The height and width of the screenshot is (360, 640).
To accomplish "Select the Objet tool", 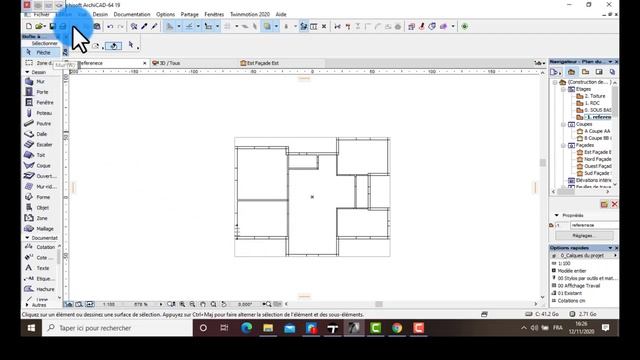I will [x=40, y=208].
